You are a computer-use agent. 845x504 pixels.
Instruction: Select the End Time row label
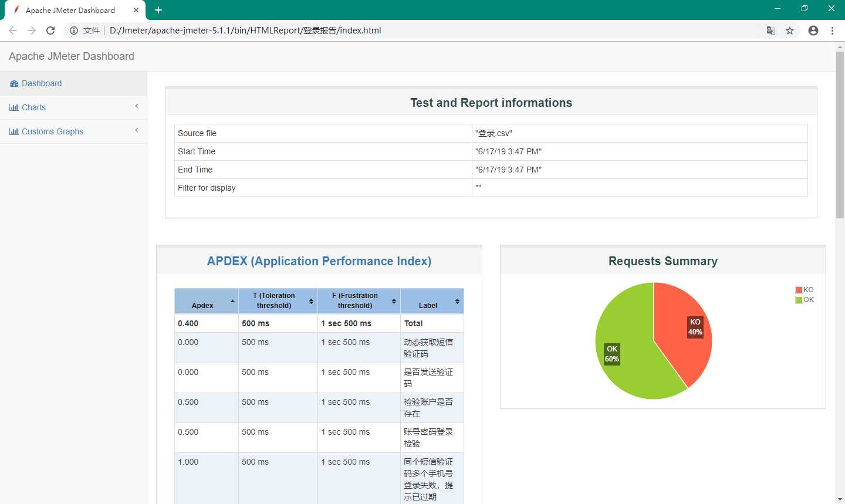point(195,170)
